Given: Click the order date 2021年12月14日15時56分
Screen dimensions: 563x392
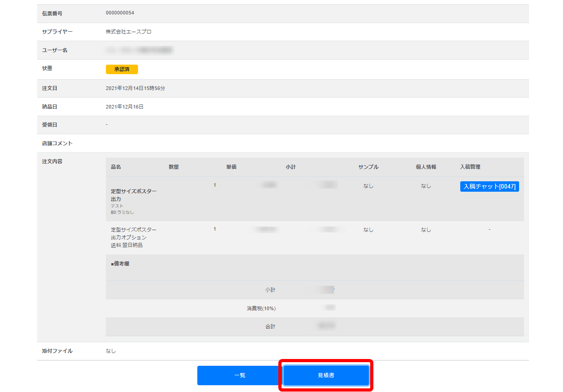Looking at the screenshot, I should pyautogui.click(x=135, y=89).
